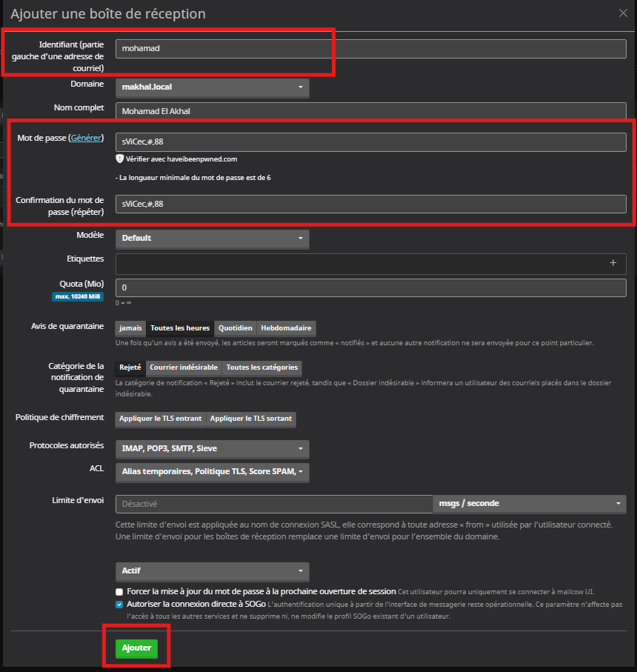This screenshot has height=672, width=637.
Task: Open the Protocoles autorisés dropdown
Action: [x=212, y=449]
